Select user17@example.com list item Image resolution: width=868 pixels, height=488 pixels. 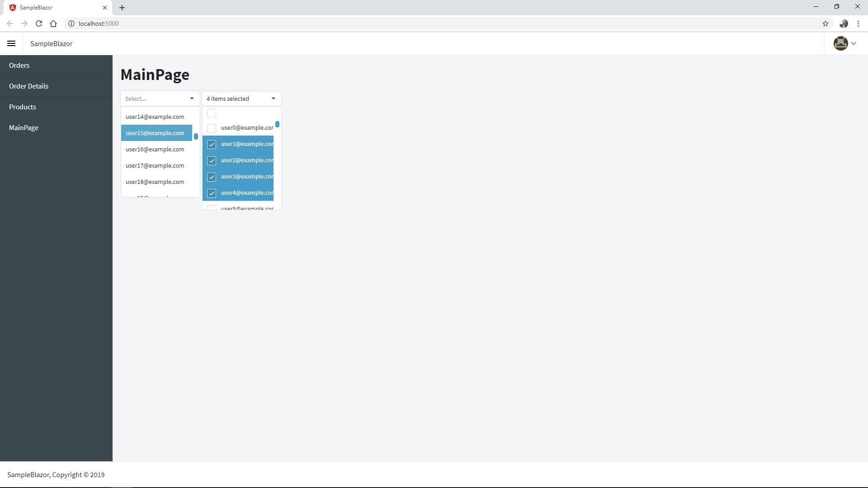(156, 165)
